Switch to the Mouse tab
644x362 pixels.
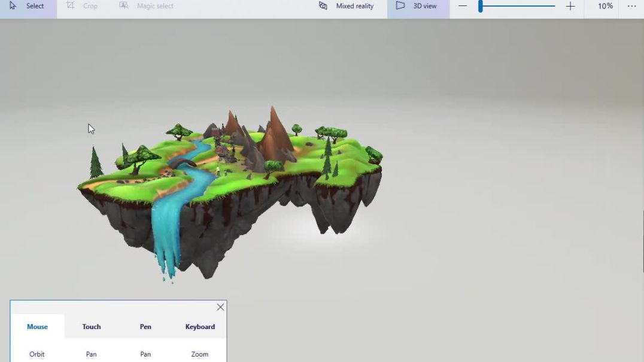click(37, 327)
